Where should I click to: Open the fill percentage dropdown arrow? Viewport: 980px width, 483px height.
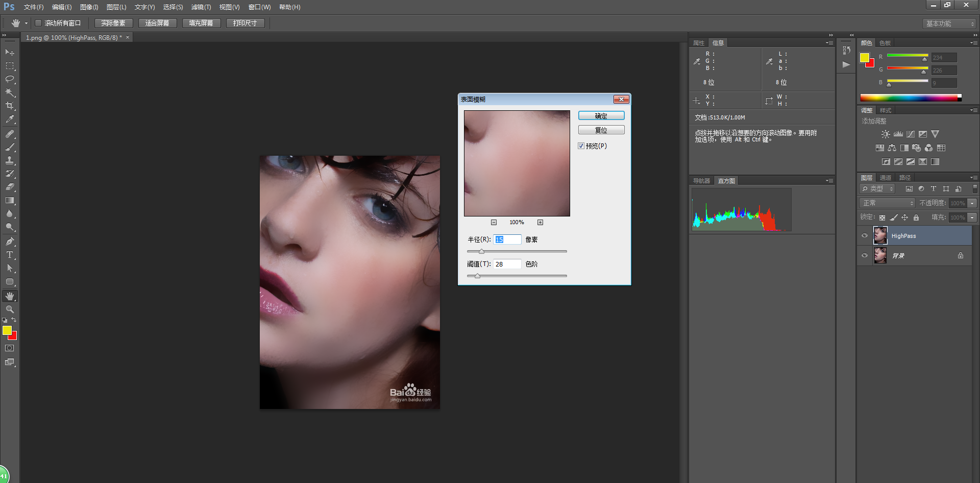click(972, 218)
